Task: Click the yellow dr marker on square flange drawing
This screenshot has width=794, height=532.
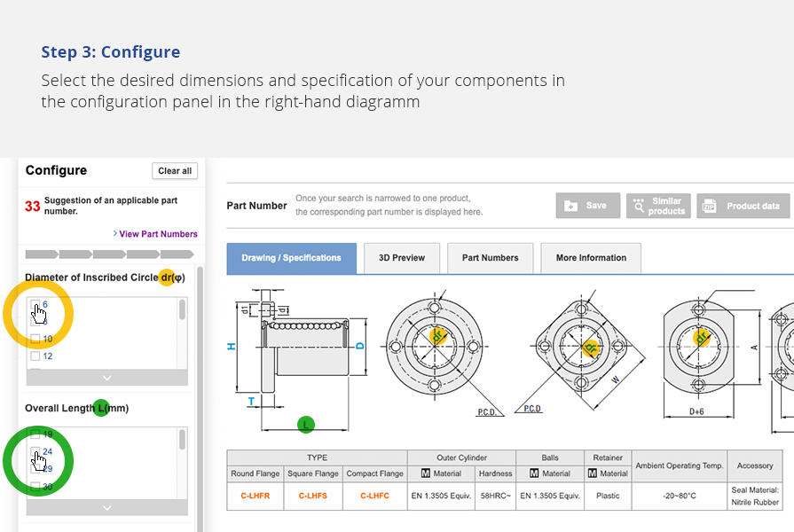Action: tap(589, 348)
